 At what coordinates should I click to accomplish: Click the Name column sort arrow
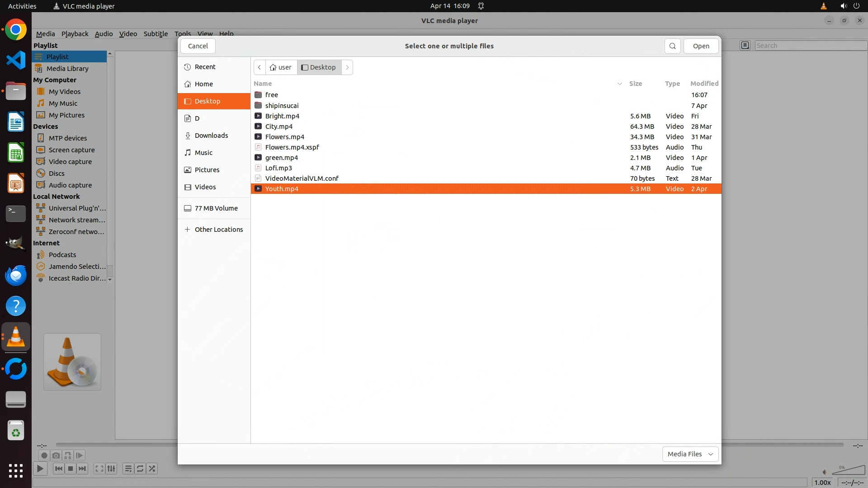619,84
